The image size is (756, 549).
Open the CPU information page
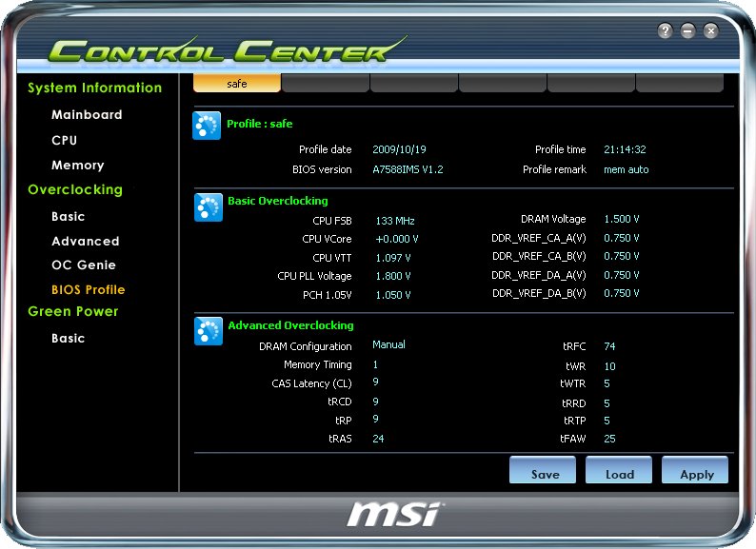click(x=64, y=140)
